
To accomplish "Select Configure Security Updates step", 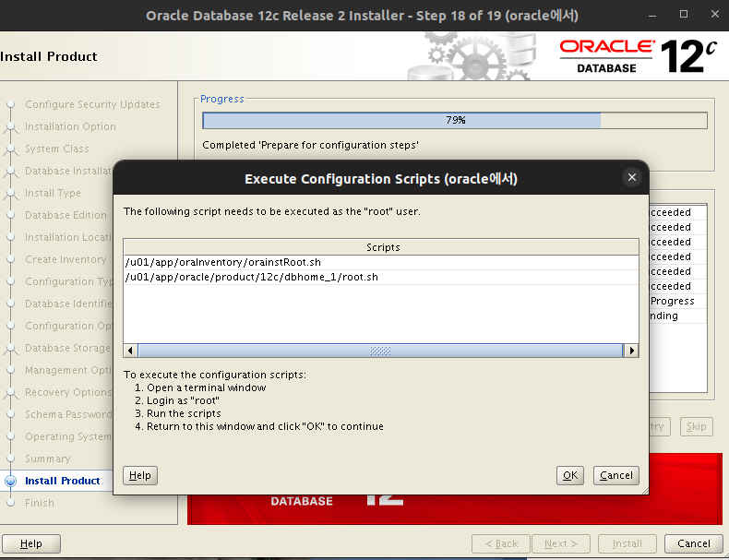I will (x=92, y=104).
